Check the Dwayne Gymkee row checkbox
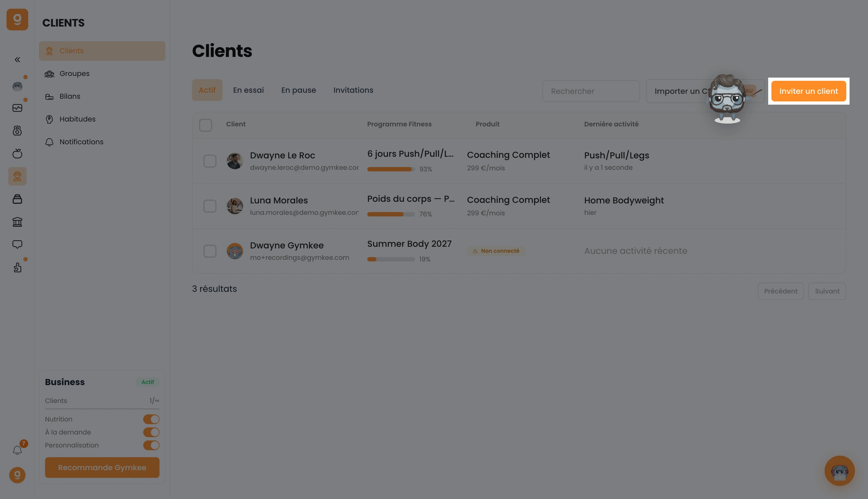Image resolution: width=868 pixels, height=499 pixels. pos(210,251)
